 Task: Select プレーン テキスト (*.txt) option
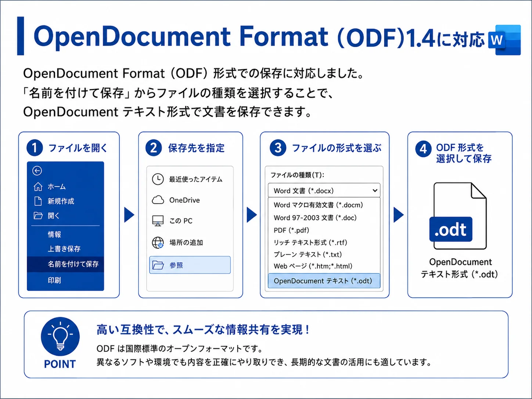(308, 254)
